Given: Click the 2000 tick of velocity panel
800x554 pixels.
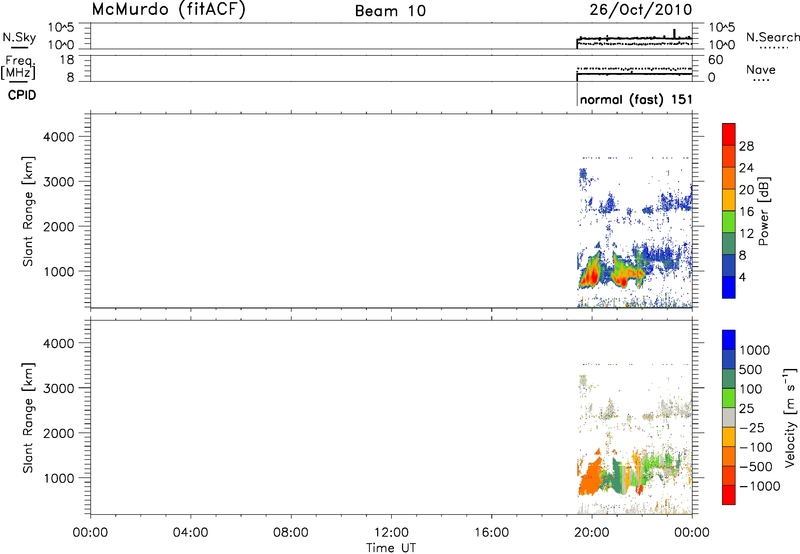Looking at the screenshot, I should tap(59, 433).
